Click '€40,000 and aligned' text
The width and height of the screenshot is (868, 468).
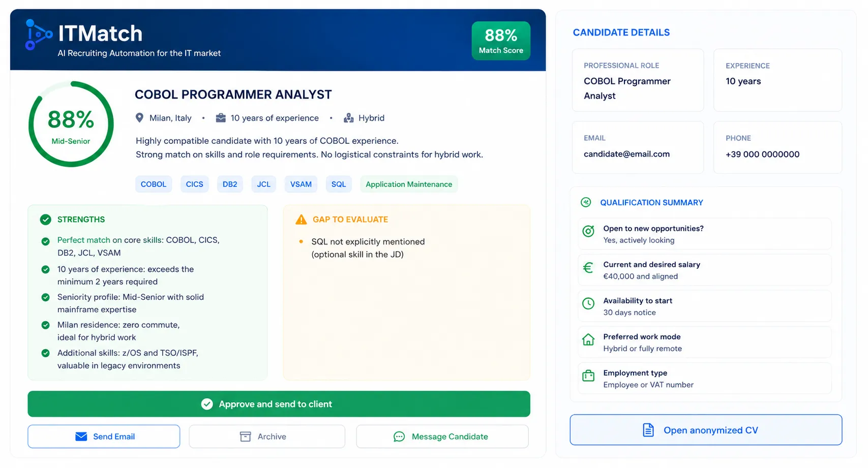tap(640, 276)
